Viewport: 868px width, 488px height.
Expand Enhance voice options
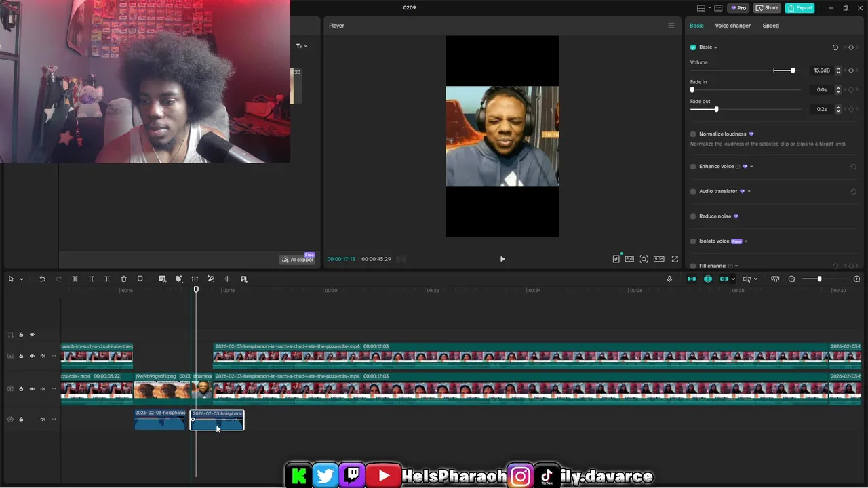tap(751, 167)
